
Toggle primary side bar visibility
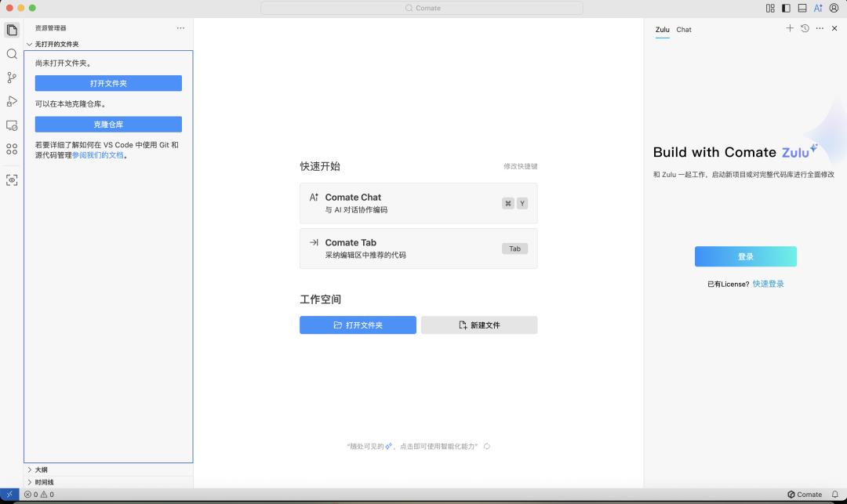786,8
